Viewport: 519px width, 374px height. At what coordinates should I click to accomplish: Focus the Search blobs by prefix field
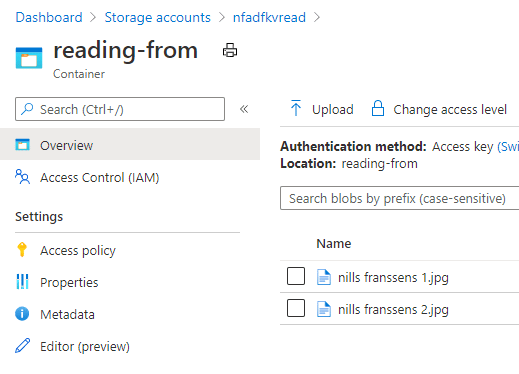(399, 198)
